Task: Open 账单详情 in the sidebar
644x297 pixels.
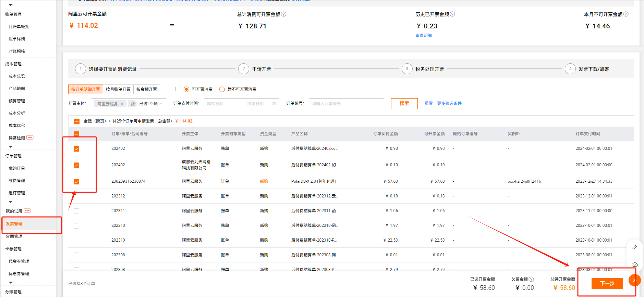Action: coord(17,39)
